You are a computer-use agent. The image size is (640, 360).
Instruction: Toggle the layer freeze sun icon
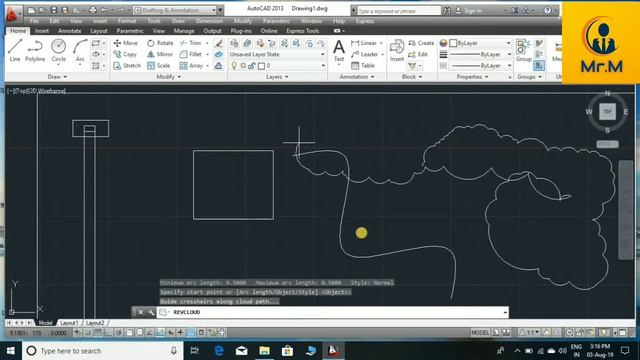(243, 65)
